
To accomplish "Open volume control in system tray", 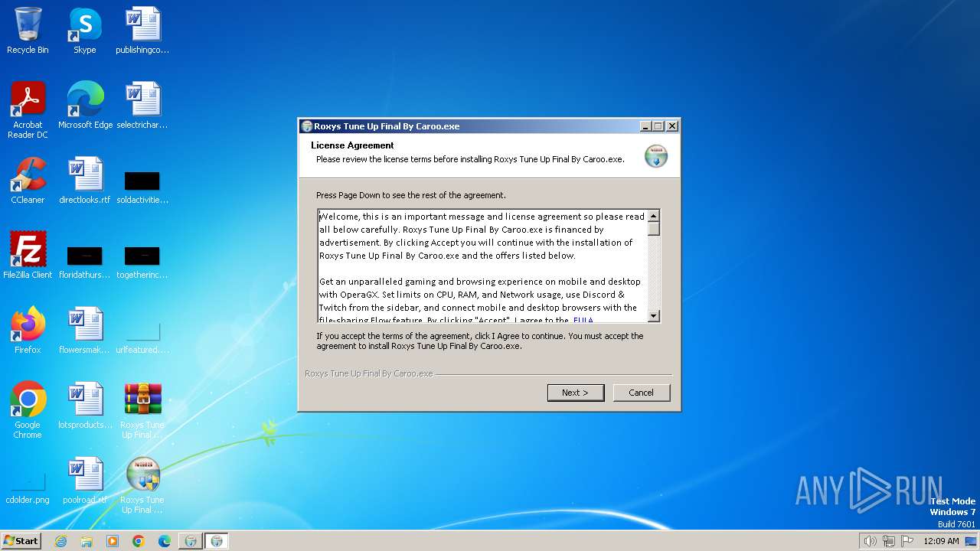I will 870,541.
